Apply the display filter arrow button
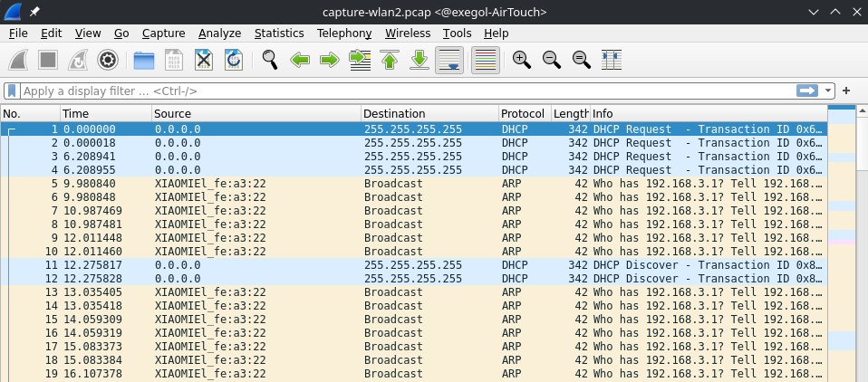 (806, 91)
